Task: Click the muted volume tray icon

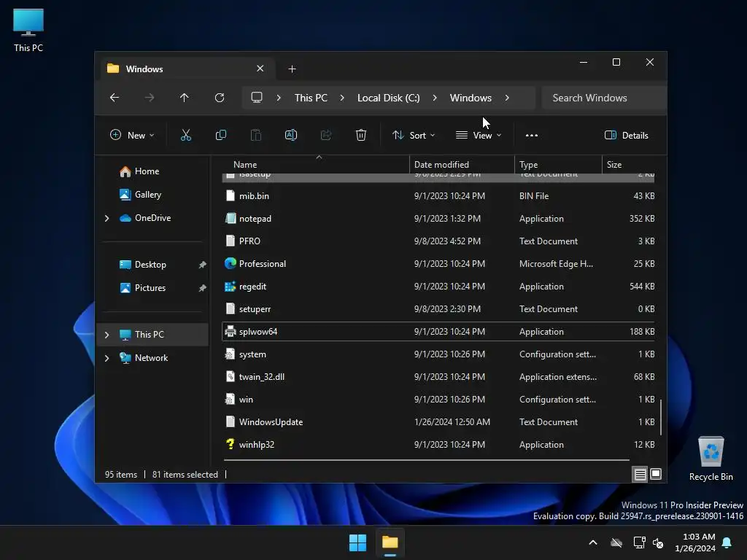Action: coord(658,542)
